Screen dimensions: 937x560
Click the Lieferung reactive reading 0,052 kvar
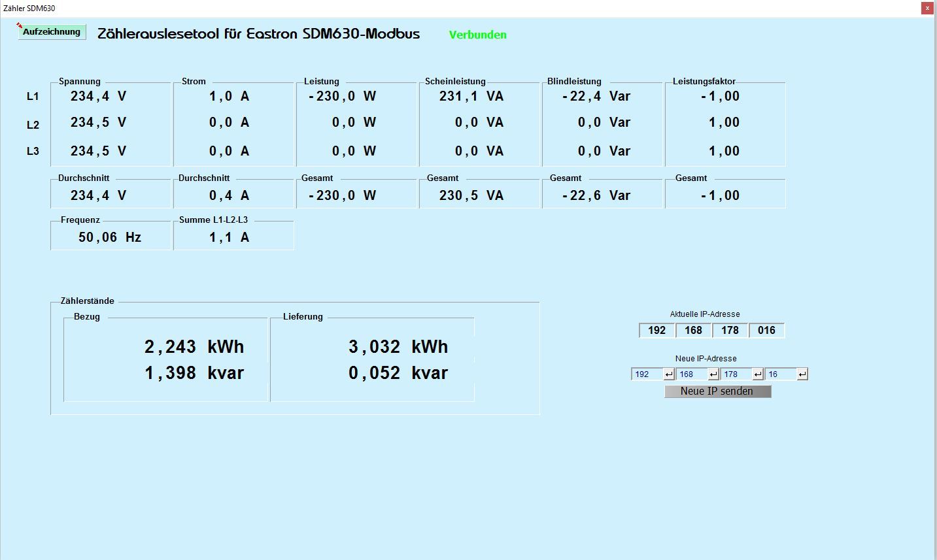pos(398,372)
